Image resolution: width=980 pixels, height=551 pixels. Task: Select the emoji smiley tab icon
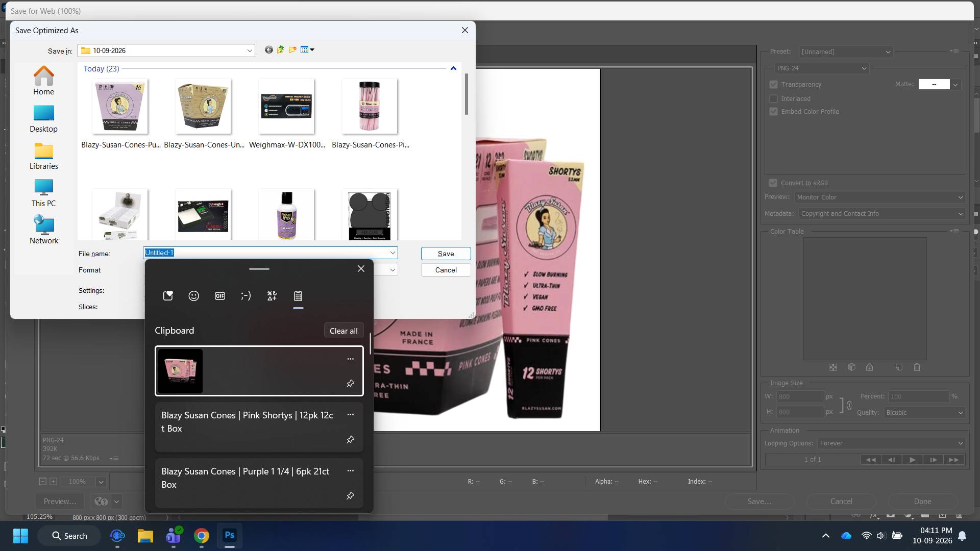[x=194, y=296]
